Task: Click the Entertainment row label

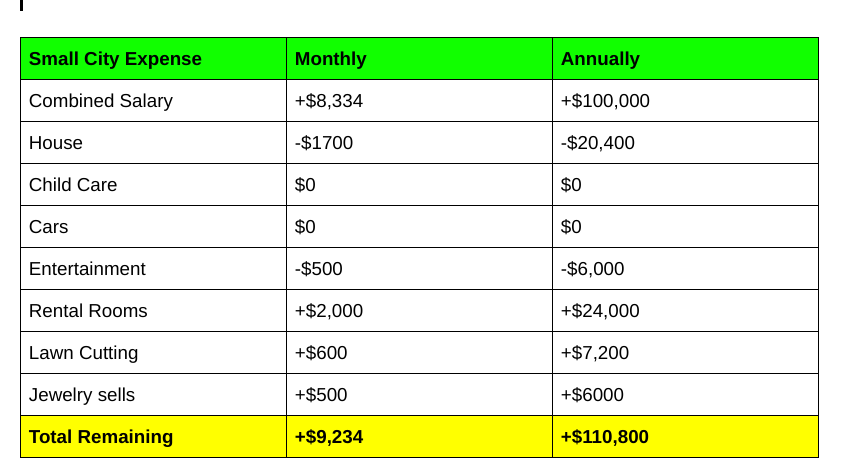Action: 87,269
